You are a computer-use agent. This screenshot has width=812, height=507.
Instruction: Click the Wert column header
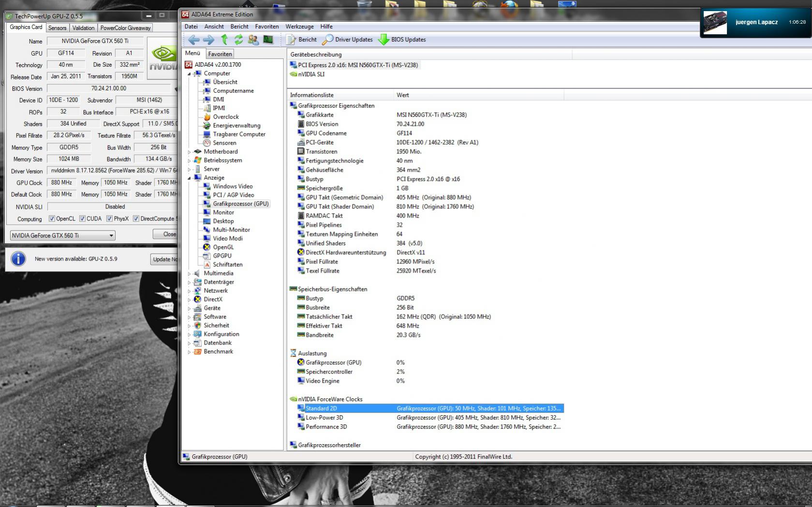pos(479,95)
